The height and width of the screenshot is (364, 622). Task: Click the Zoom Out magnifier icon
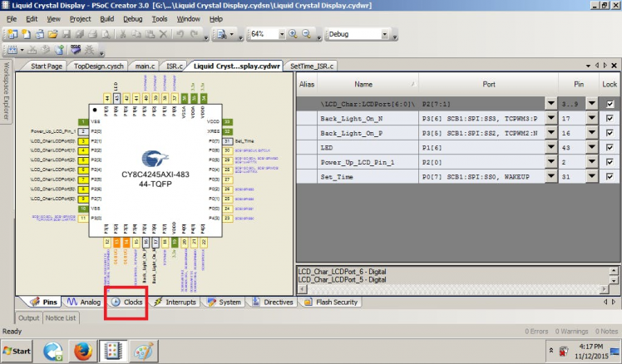coord(307,34)
